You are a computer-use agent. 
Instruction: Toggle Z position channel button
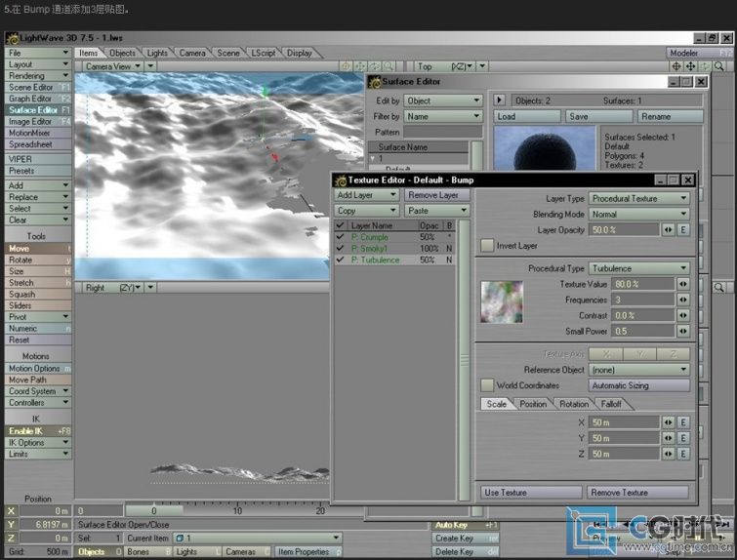click(x=12, y=538)
